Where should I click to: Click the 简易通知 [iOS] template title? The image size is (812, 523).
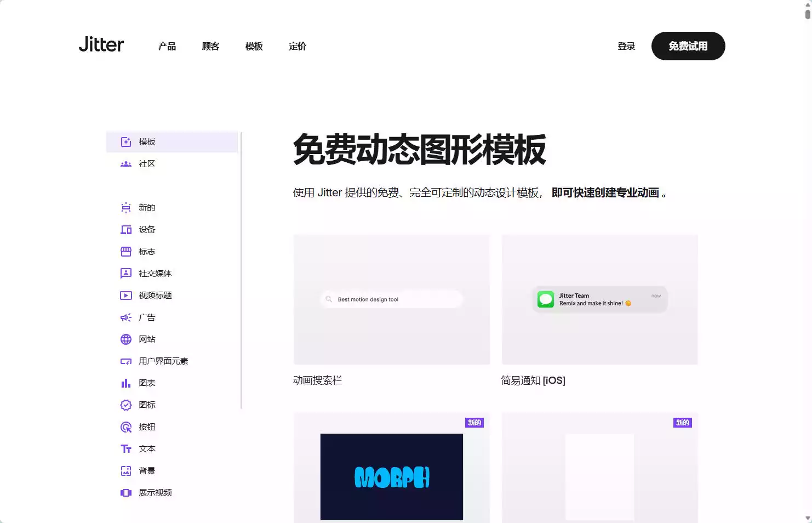(533, 380)
